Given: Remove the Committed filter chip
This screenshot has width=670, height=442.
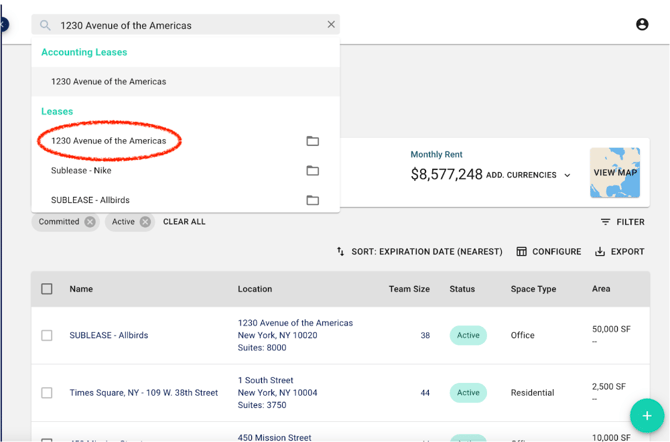Looking at the screenshot, I should 90,222.
